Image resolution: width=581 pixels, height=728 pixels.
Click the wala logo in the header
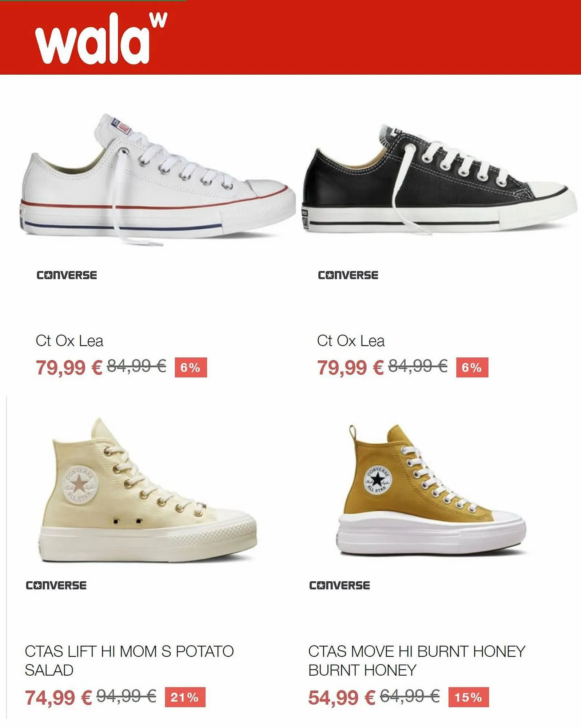point(101,39)
